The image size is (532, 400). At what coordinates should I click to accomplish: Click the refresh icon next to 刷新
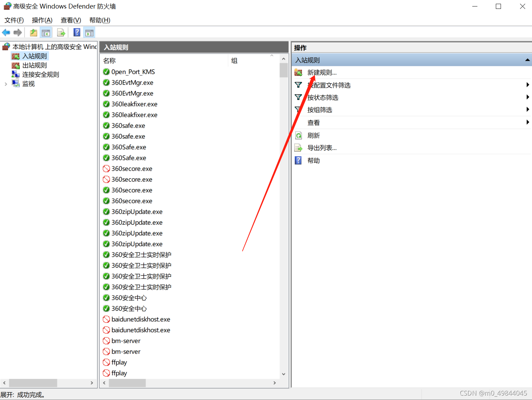tap(299, 135)
